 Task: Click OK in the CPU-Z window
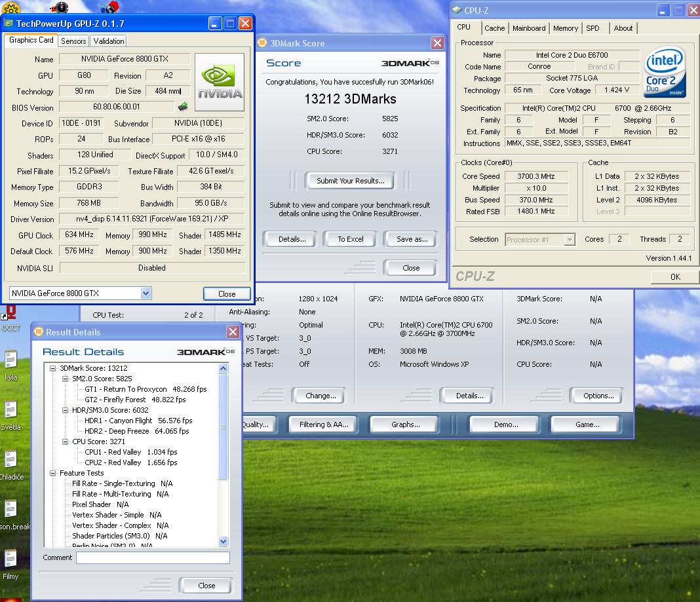point(675,276)
